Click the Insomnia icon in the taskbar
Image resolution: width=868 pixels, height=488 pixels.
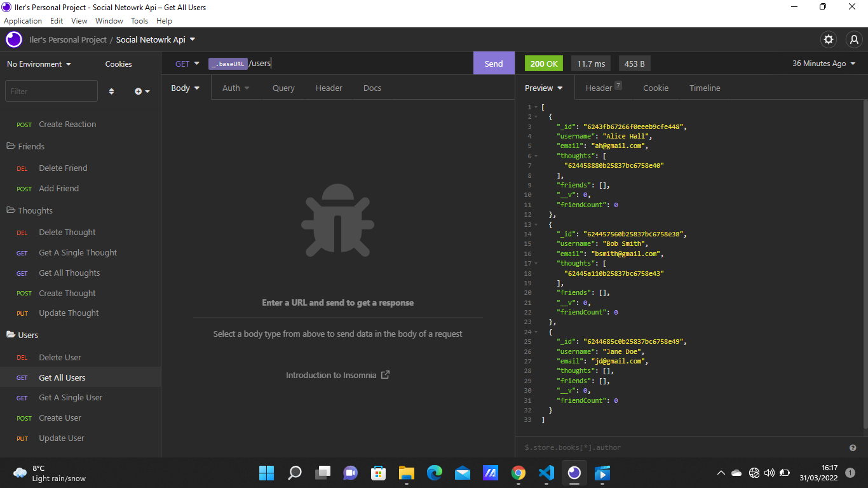[574, 473]
